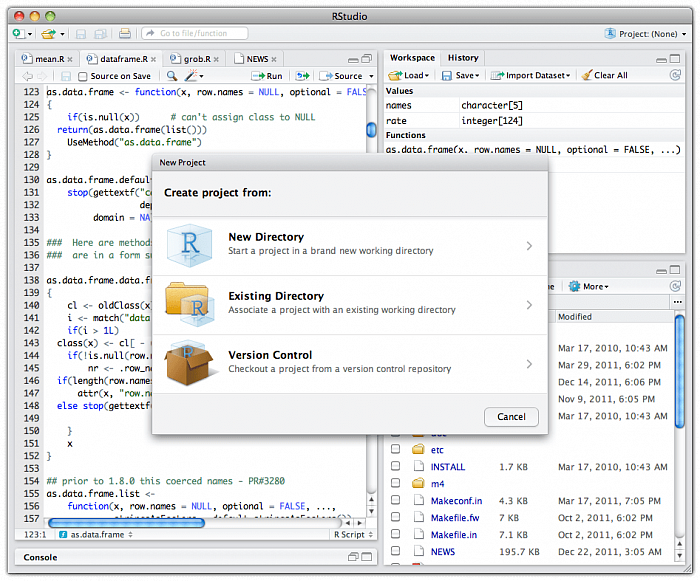
Task: Click the chevron on New Directory row
Action: click(x=529, y=246)
